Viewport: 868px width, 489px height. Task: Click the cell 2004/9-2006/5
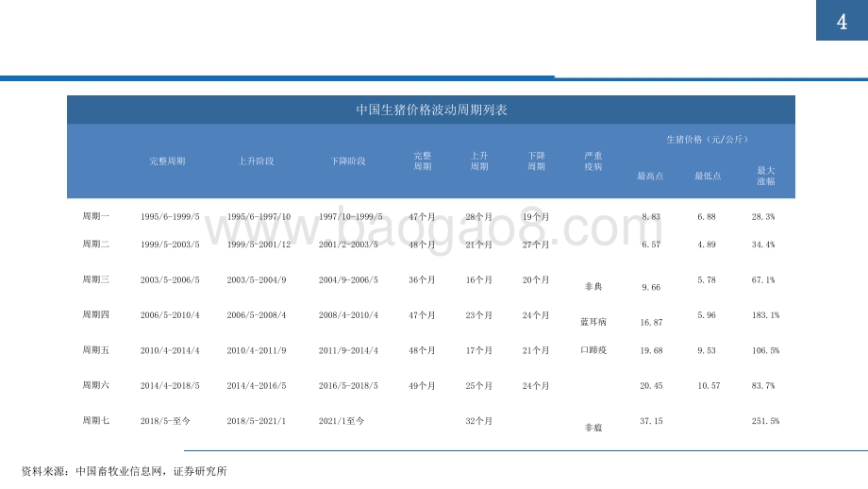tap(348, 279)
